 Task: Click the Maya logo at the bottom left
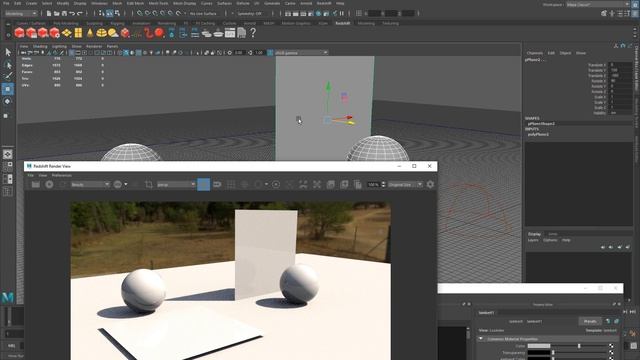(x=8, y=297)
